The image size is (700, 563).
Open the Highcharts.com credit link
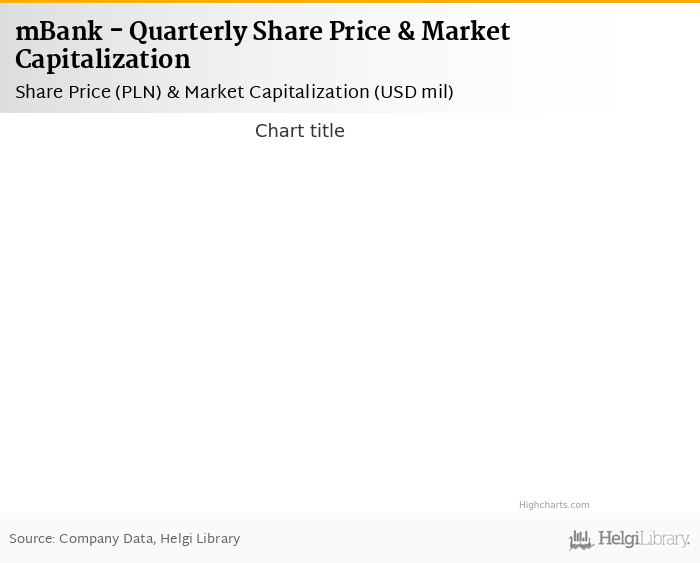click(x=553, y=505)
